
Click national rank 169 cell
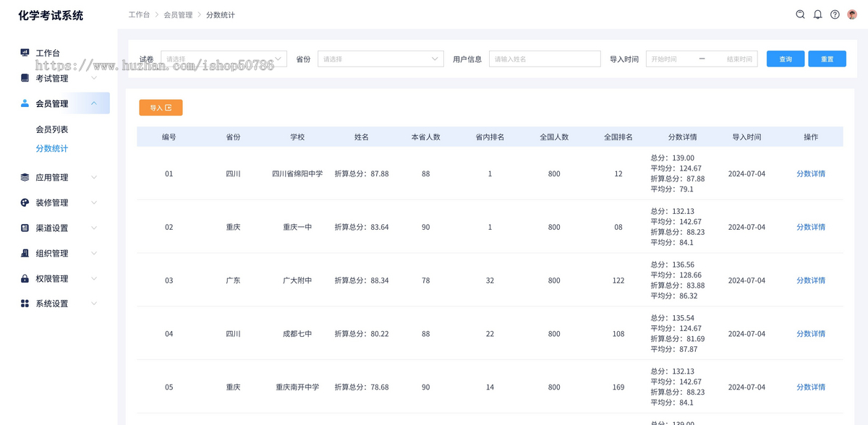pyautogui.click(x=618, y=387)
